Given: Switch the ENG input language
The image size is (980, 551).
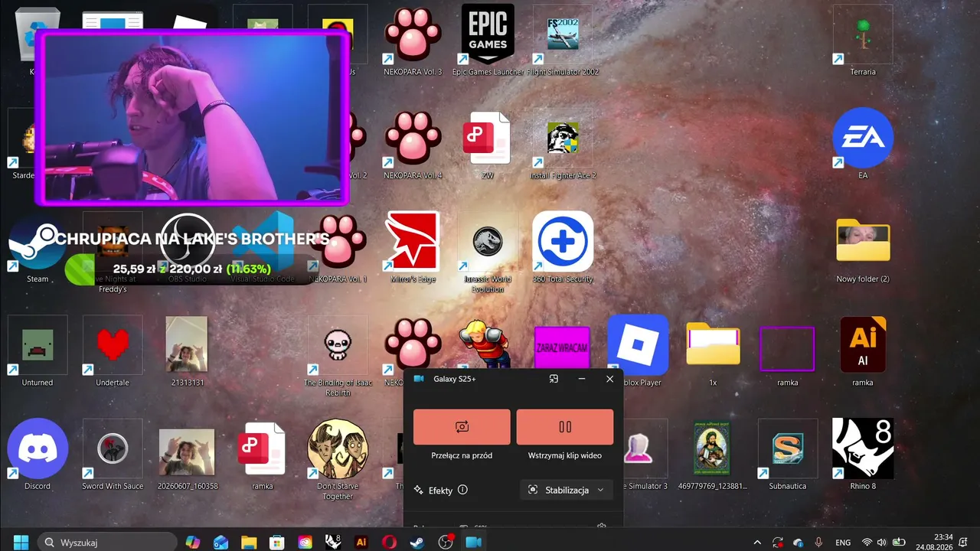Looking at the screenshot, I should (842, 542).
